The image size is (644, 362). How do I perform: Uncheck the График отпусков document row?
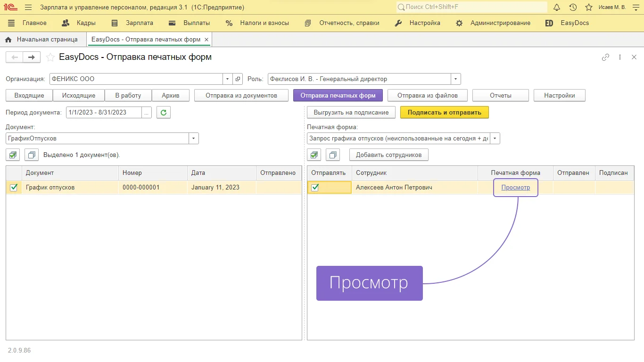click(x=14, y=188)
